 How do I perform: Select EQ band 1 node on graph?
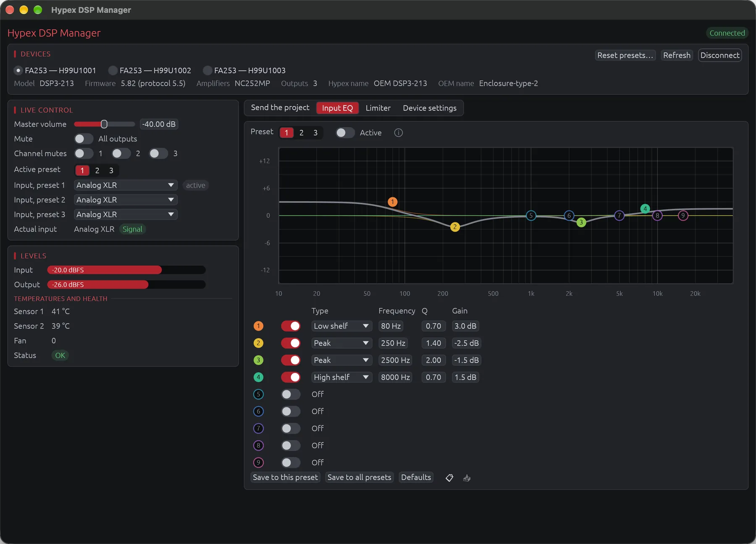point(392,202)
